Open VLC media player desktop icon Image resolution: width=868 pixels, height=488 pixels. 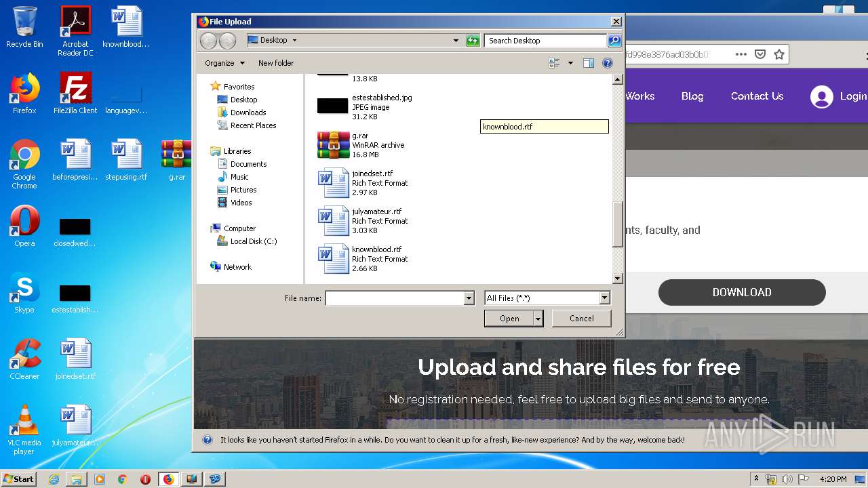[24, 430]
